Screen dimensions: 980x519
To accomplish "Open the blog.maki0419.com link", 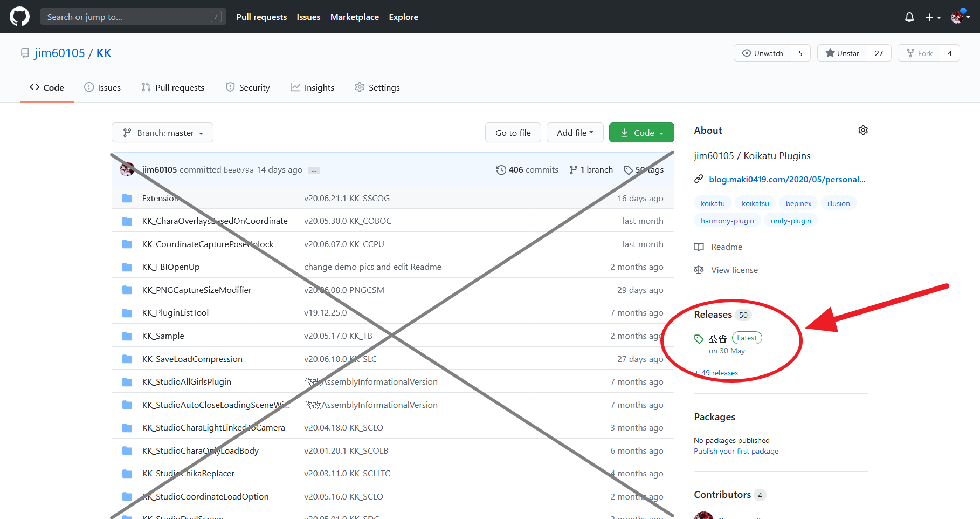I will pyautogui.click(x=786, y=180).
